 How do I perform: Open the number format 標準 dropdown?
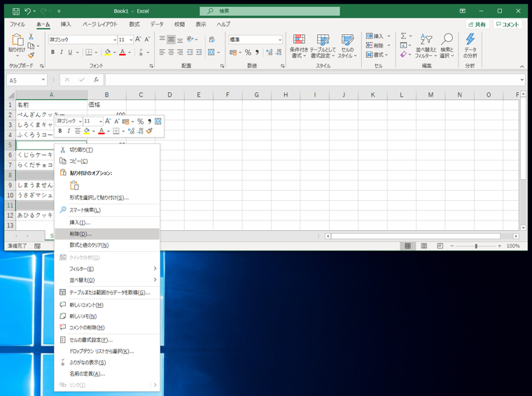click(x=280, y=40)
